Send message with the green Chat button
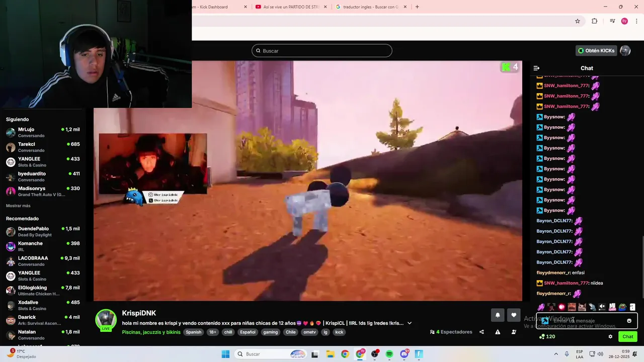 [628, 337]
